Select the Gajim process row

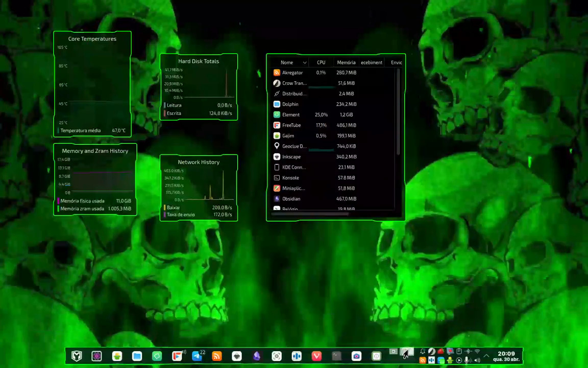point(333,135)
